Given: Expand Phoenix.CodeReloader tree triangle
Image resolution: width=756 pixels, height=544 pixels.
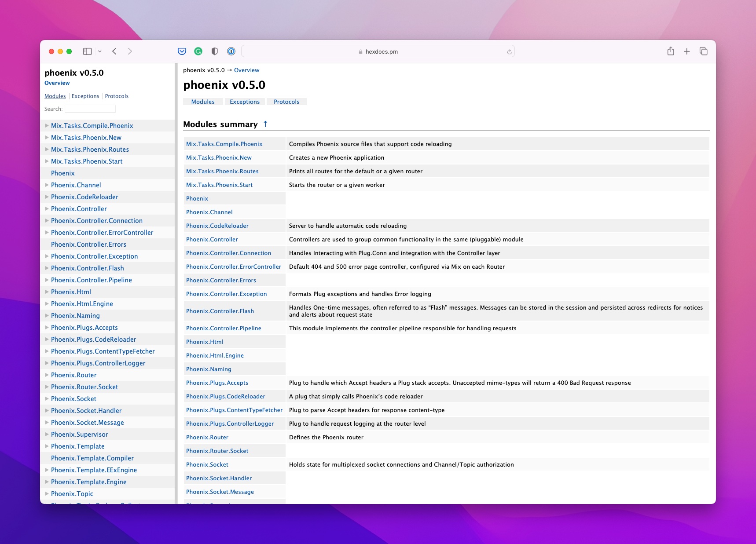Looking at the screenshot, I should click(x=47, y=197).
